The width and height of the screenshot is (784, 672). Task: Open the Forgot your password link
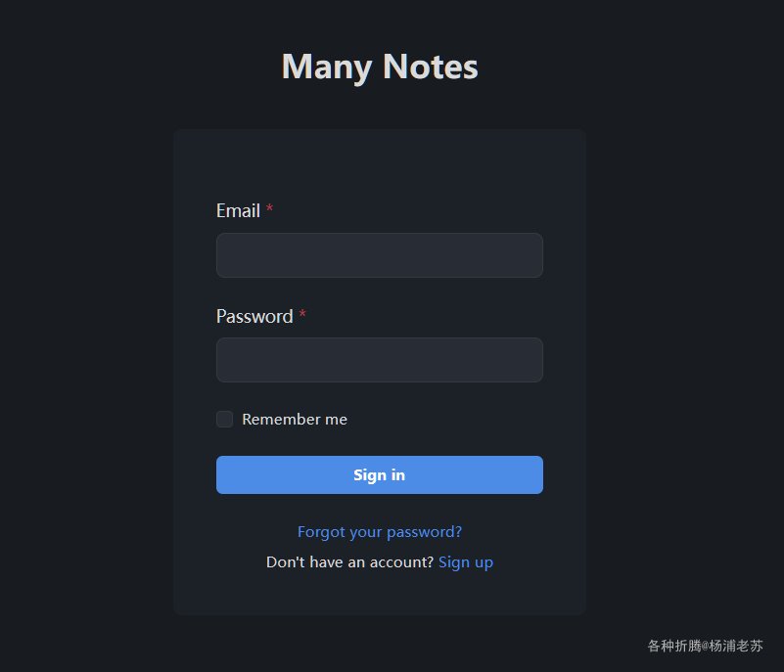coord(380,532)
